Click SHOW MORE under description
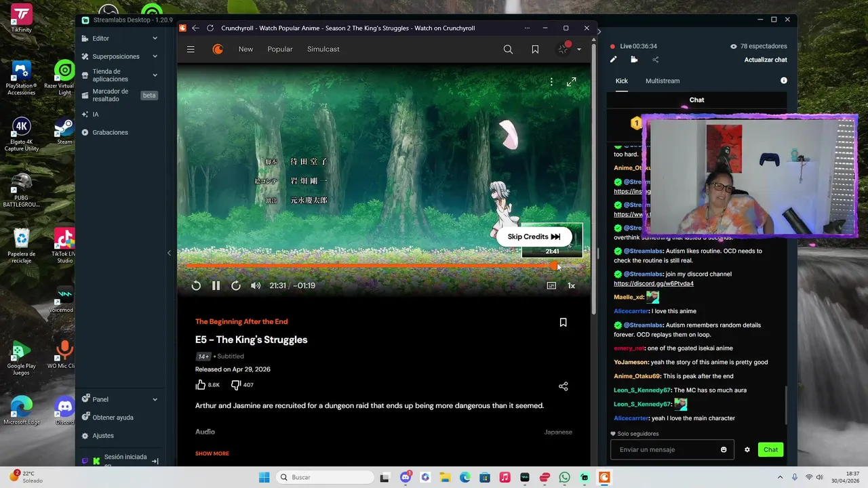Image resolution: width=868 pixels, height=488 pixels. coord(212,453)
